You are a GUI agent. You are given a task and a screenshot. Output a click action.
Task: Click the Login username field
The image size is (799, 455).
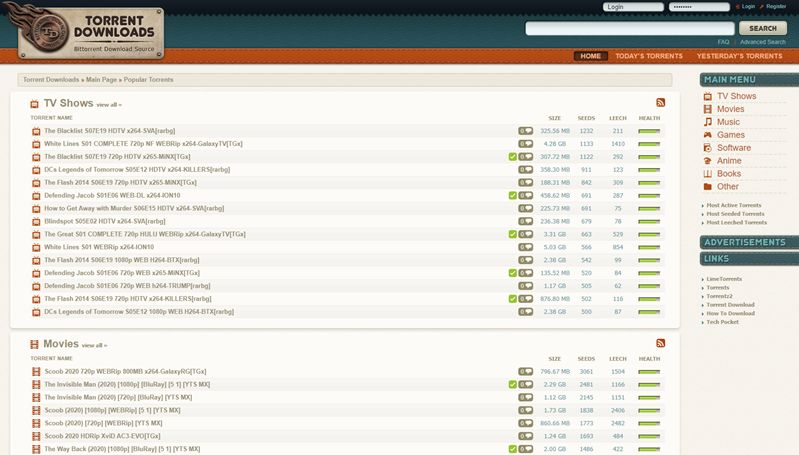point(633,7)
